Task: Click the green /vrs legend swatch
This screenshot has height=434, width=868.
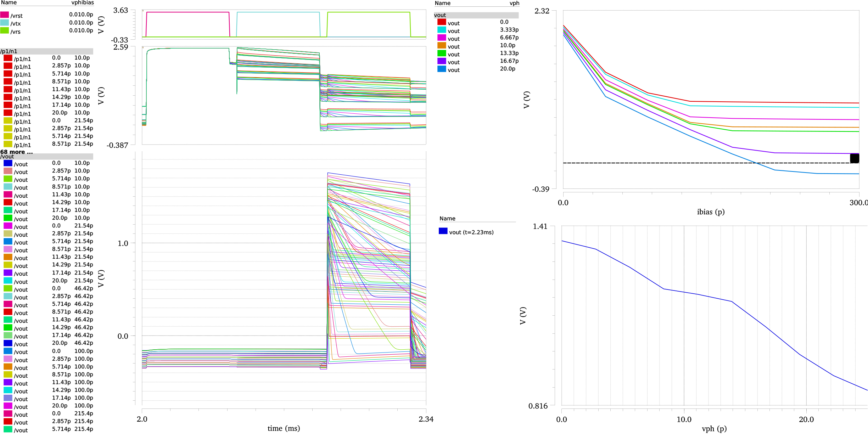Action: click(x=5, y=30)
